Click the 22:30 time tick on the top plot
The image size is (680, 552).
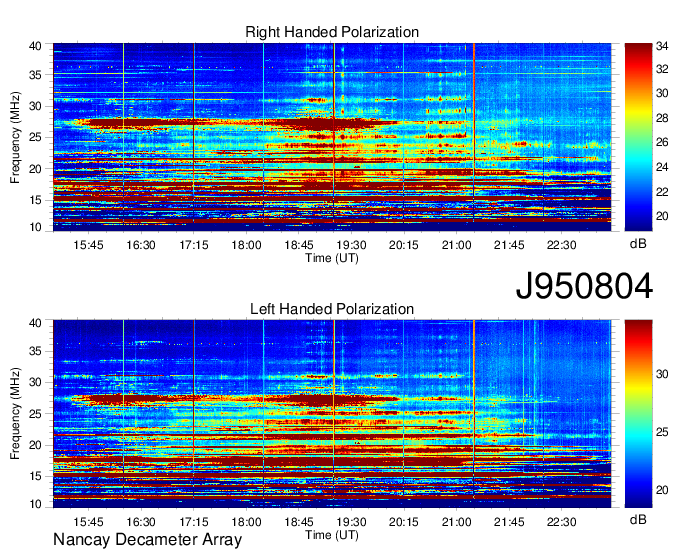(x=561, y=245)
